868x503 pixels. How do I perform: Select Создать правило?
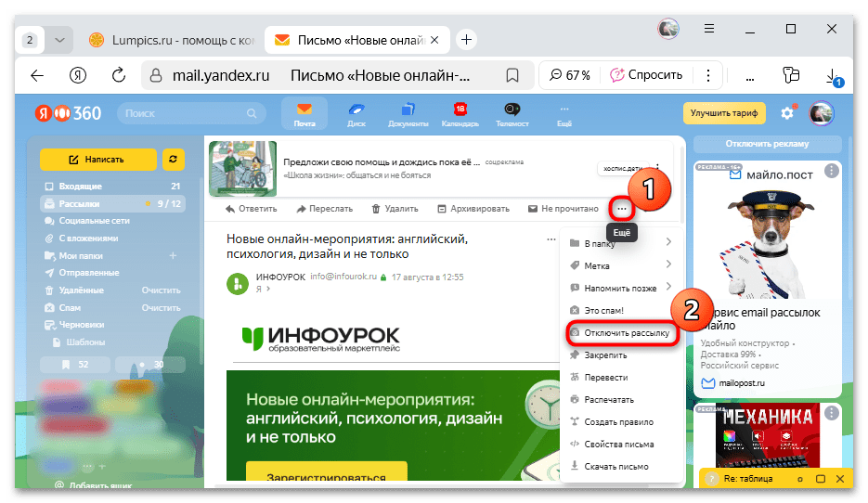tap(620, 421)
